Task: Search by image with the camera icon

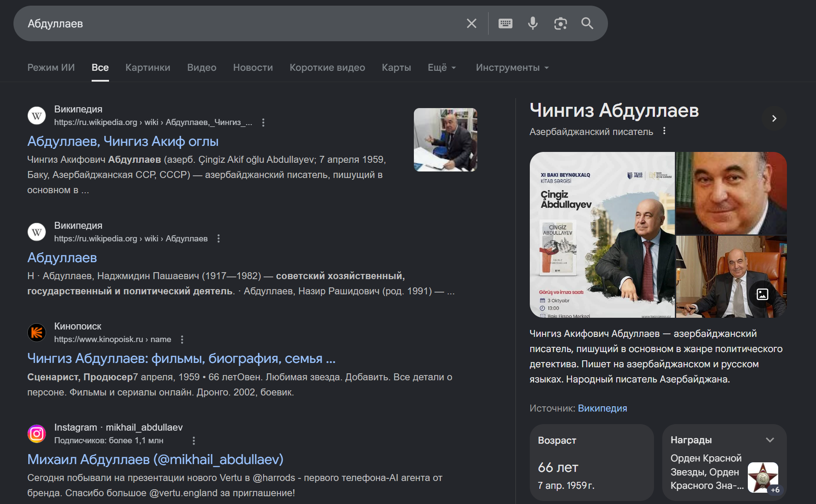Action: (x=560, y=23)
